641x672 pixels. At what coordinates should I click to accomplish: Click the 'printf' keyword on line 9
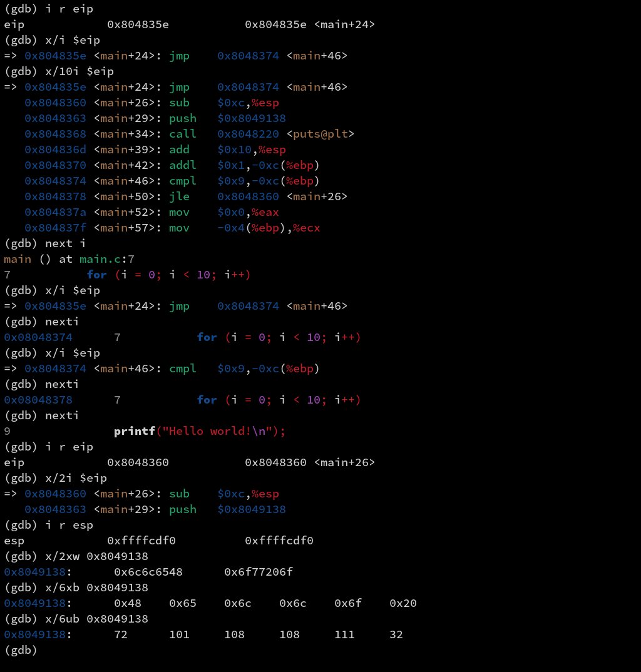click(134, 431)
